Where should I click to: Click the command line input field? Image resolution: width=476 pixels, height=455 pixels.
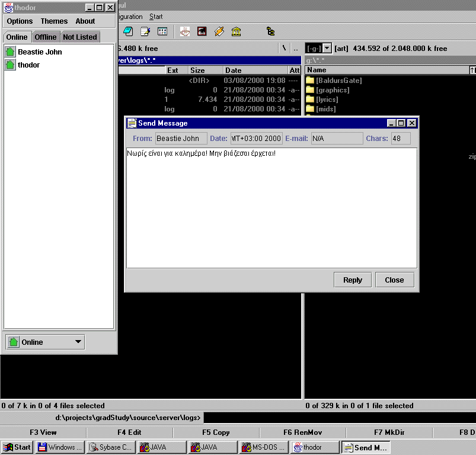tap(340, 418)
